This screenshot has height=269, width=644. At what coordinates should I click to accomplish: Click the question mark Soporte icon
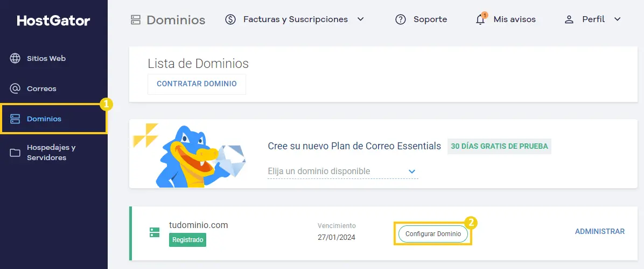[401, 19]
